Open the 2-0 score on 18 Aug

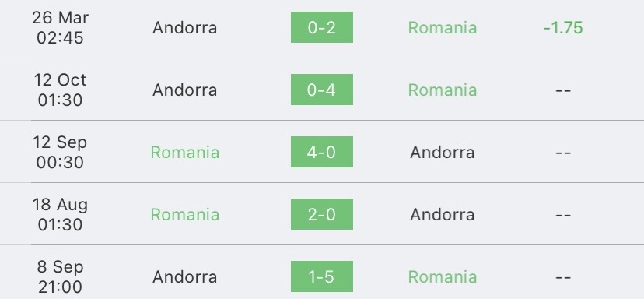pos(321,214)
